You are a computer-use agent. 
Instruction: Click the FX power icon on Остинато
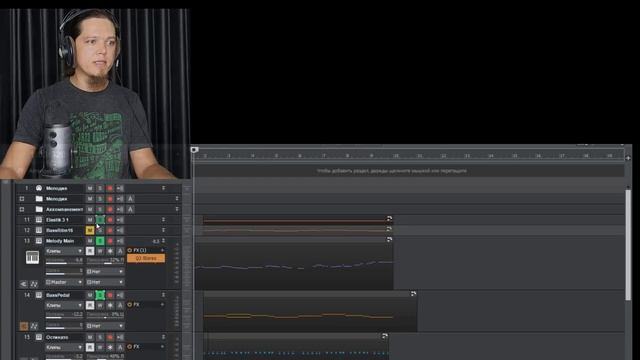click(x=130, y=347)
